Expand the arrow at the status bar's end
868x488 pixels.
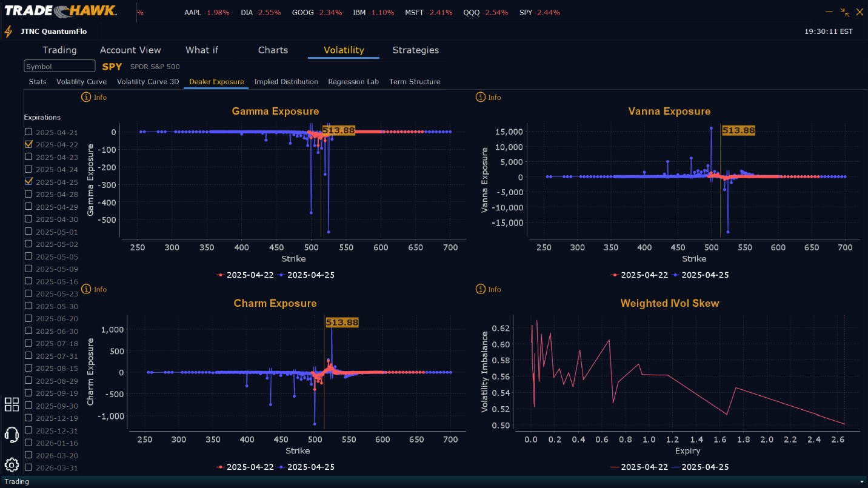(x=862, y=482)
